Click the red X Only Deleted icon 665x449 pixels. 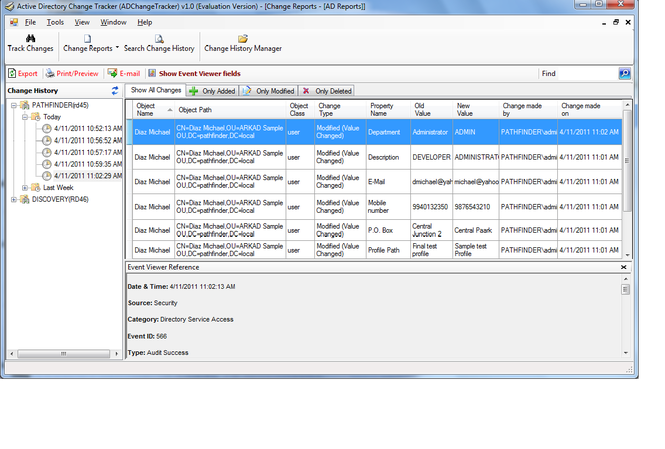306,91
